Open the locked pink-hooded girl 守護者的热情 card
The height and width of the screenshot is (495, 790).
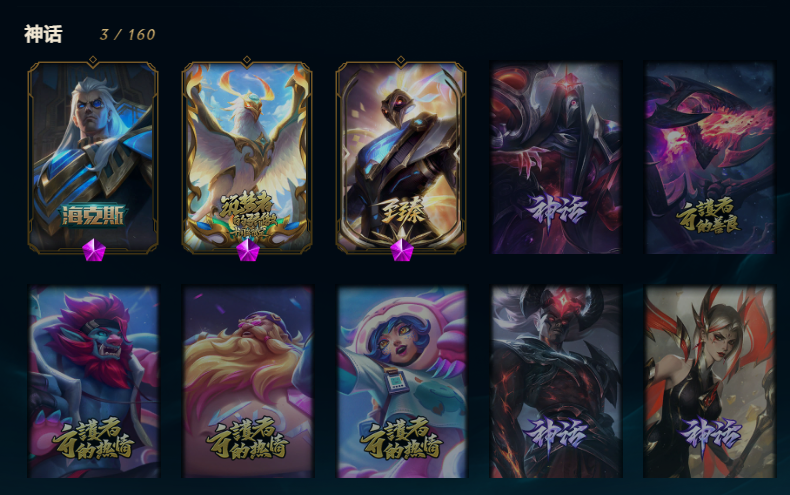[x=402, y=382]
